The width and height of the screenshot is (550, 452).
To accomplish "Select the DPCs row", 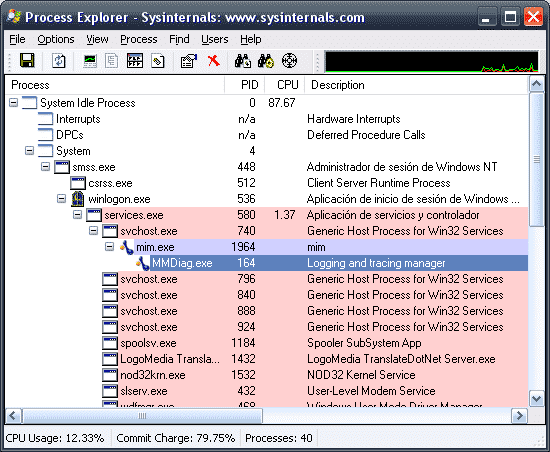I will pos(267,135).
